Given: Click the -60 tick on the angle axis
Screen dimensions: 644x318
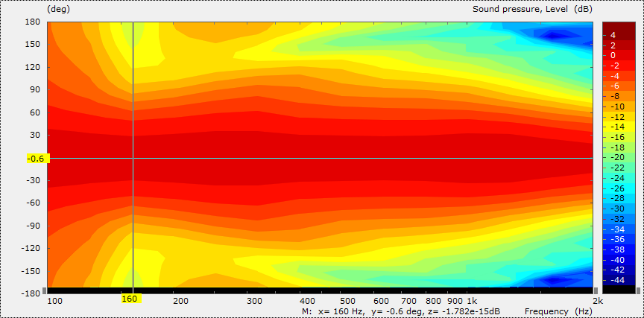Looking at the screenshot, I should pyautogui.click(x=34, y=203).
